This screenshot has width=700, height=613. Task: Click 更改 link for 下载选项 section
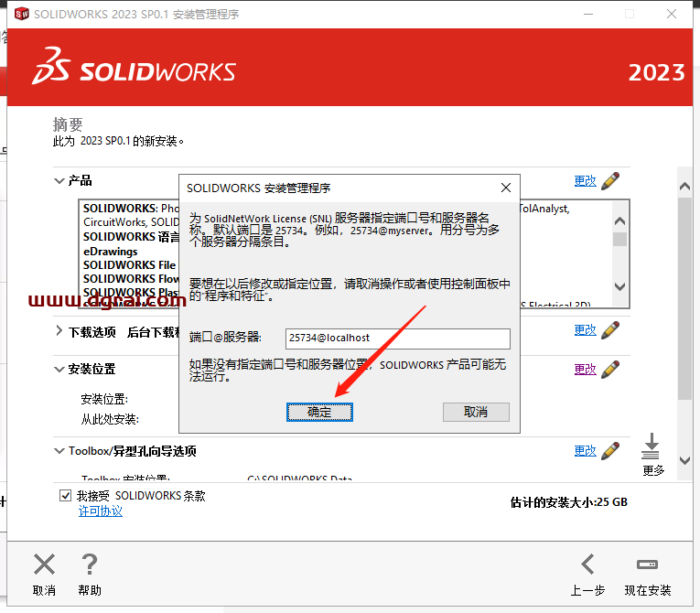585,330
